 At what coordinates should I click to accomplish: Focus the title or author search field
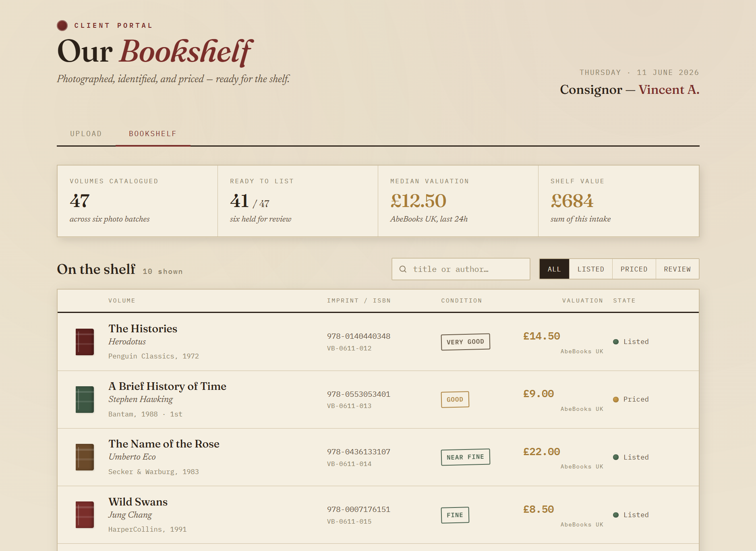point(461,269)
